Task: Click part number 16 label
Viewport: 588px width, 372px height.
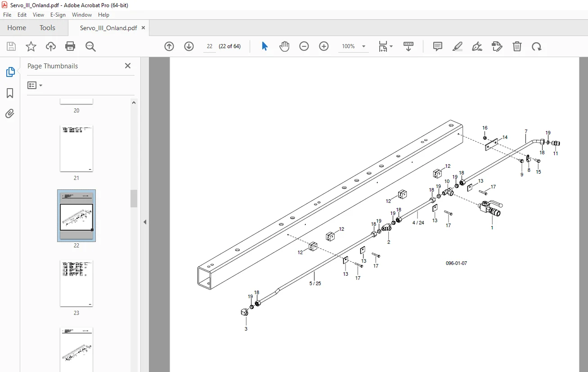Action: [x=485, y=128]
